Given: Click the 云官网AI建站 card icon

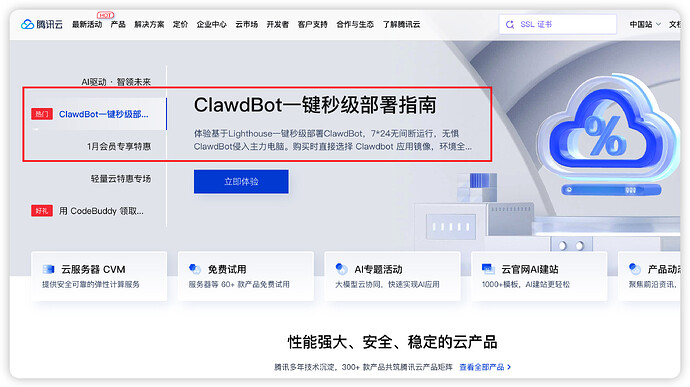Looking at the screenshot, I should [x=488, y=269].
